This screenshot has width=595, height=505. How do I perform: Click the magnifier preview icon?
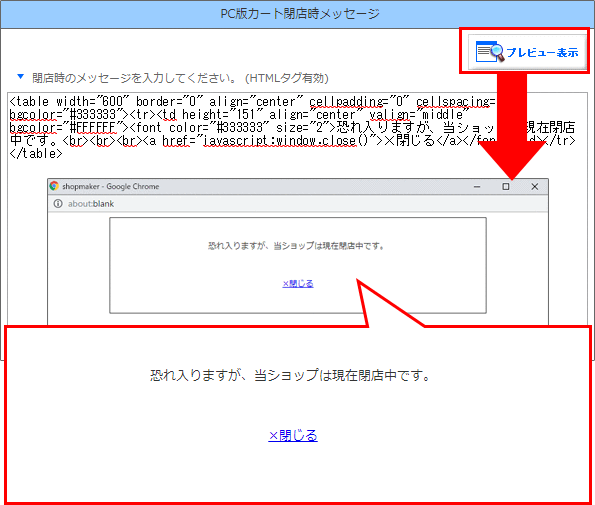[490, 51]
